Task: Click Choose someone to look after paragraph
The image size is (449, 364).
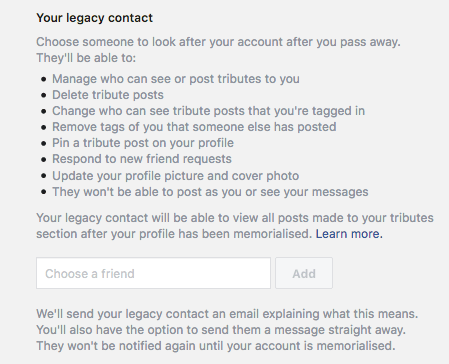Action: coord(218,50)
